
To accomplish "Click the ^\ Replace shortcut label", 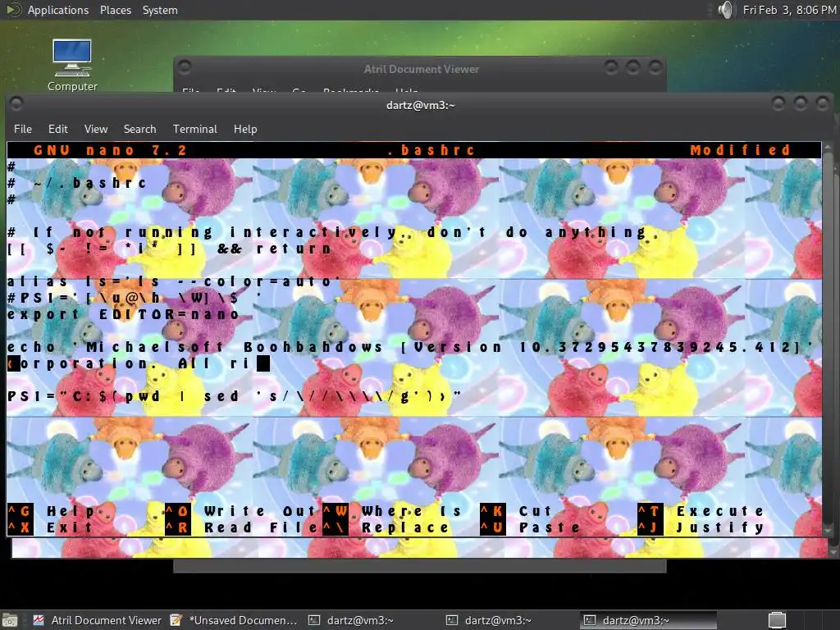I will (386, 527).
